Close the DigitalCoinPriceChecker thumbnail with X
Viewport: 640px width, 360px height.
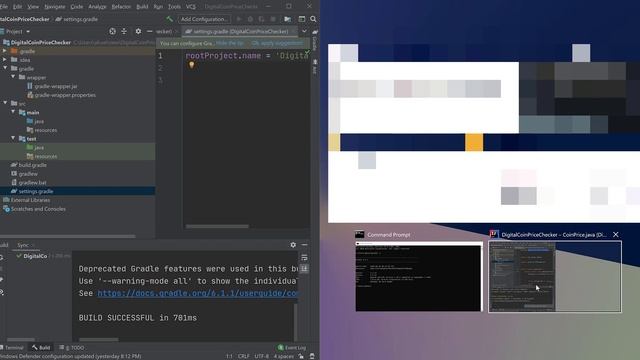coord(616,234)
